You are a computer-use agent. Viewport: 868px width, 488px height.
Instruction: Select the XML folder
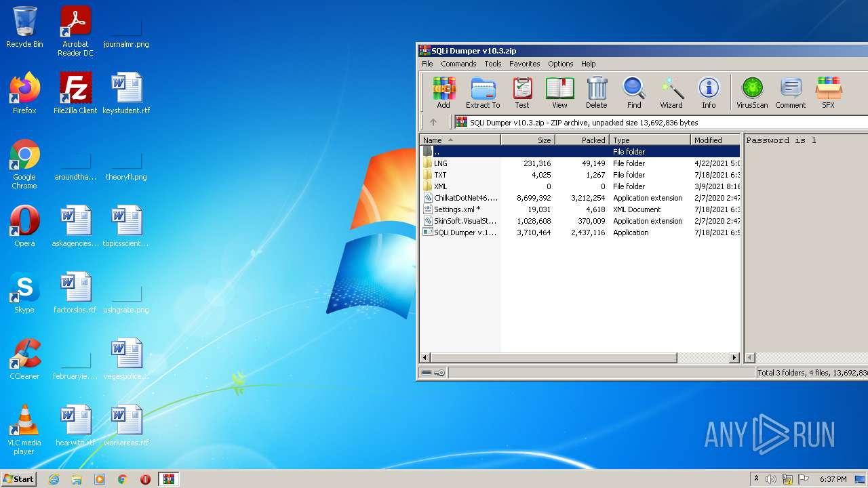580,186
